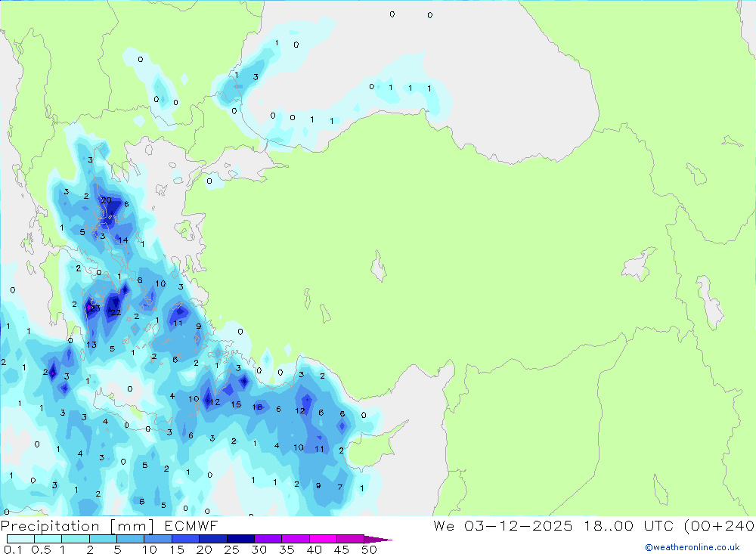
Task: Select the 2–5 mm legend color swatch
Action: (103, 539)
